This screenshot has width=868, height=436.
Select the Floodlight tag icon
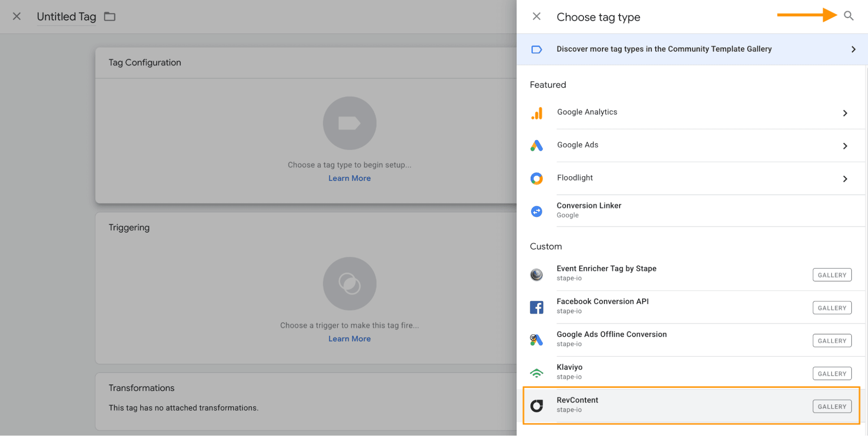537,178
